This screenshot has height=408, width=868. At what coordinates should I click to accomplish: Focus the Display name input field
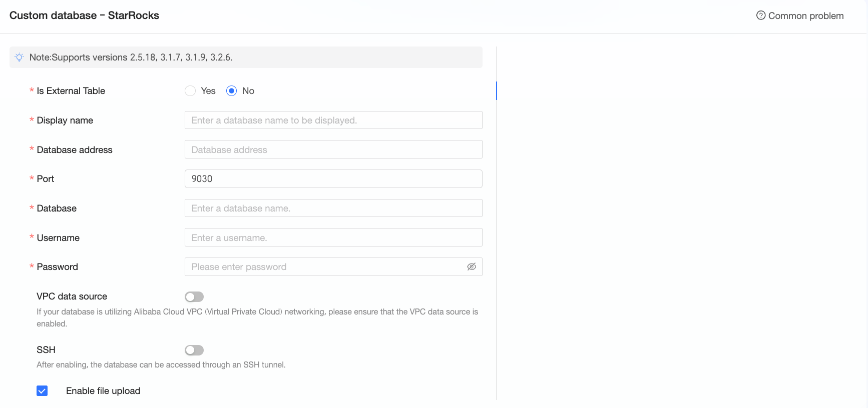tap(333, 120)
